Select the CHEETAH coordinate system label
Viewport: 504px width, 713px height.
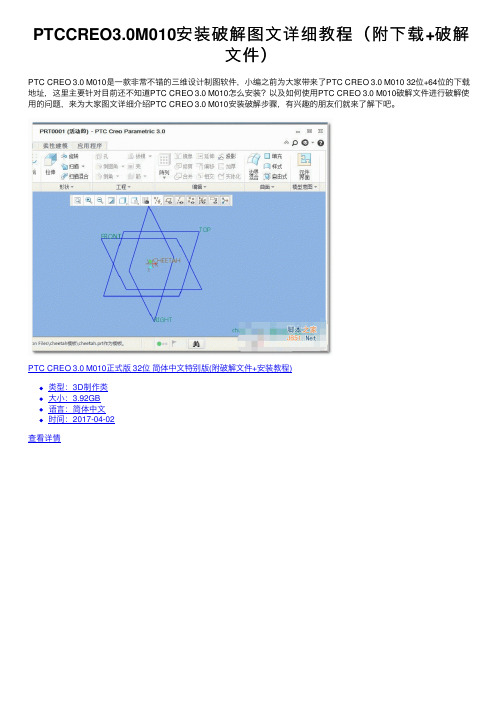click(166, 261)
